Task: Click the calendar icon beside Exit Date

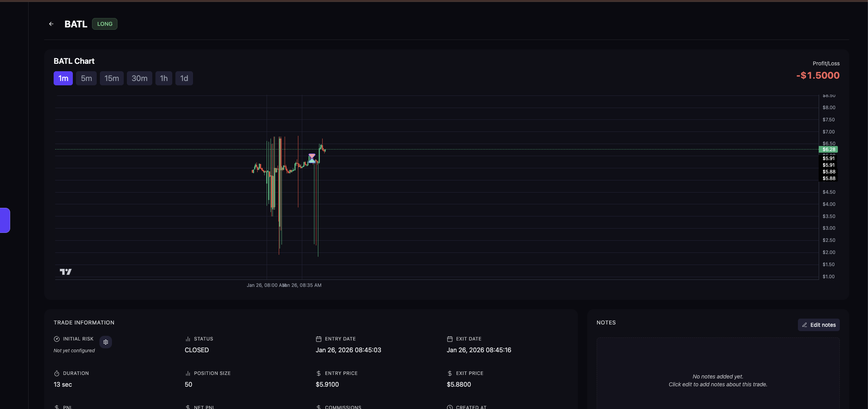Action: click(450, 339)
